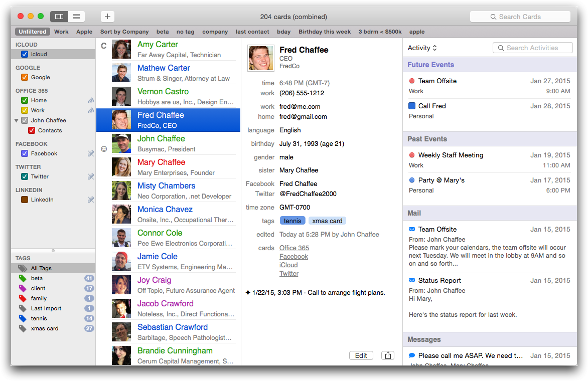Image resolution: width=588 pixels, height=381 pixels.
Task: Select the Unfiltered filter
Action: tap(32, 32)
